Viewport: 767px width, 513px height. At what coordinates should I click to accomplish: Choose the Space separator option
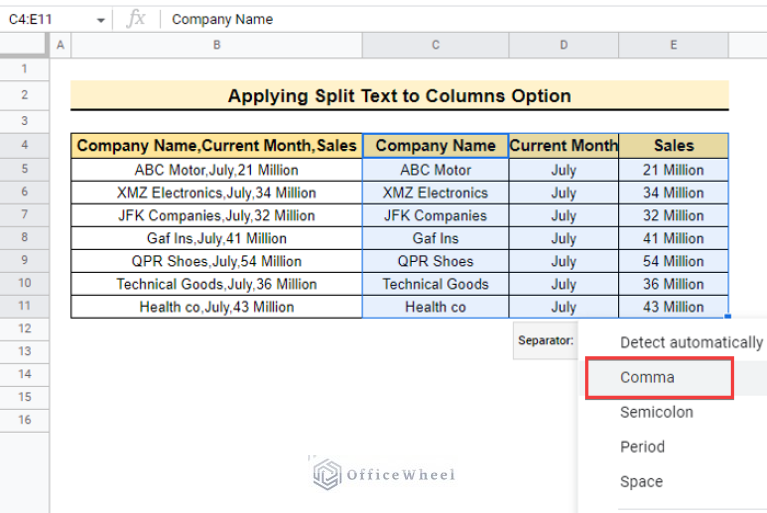point(641,481)
